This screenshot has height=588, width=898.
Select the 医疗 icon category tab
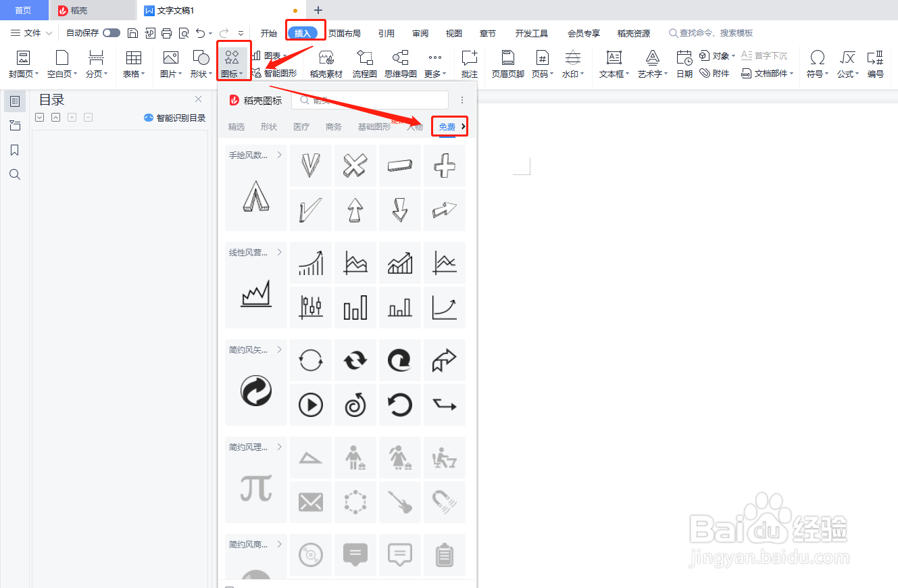pos(301,126)
